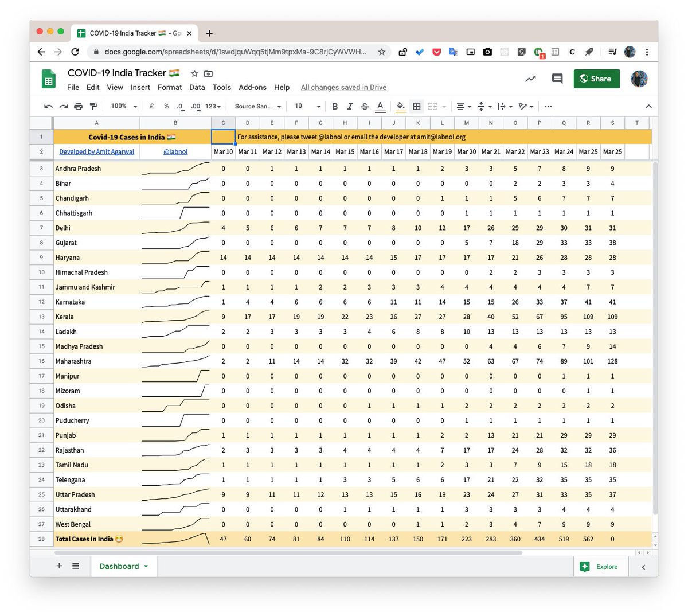
Task: Open the @labnol link
Action: click(175, 152)
